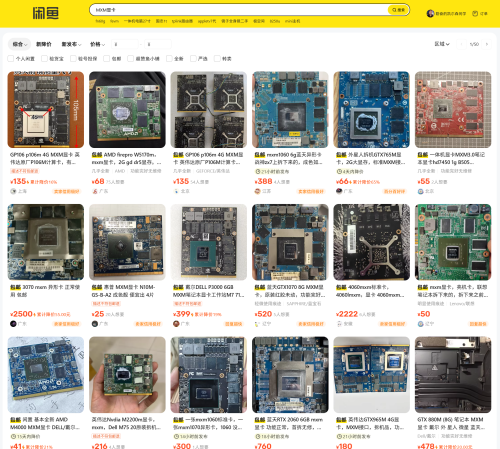
Task: Check the 全新 brand-new filter checkbox
Action: click(x=169, y=59)
